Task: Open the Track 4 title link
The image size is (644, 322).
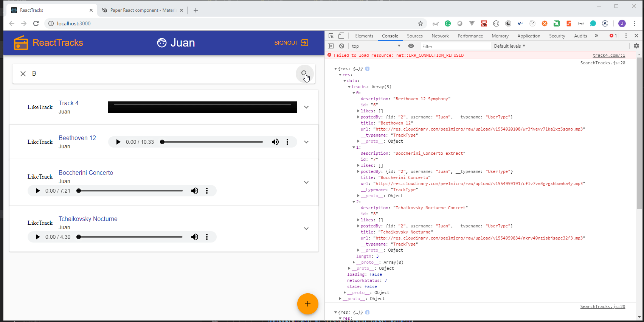Action: (x=68, y=103)
